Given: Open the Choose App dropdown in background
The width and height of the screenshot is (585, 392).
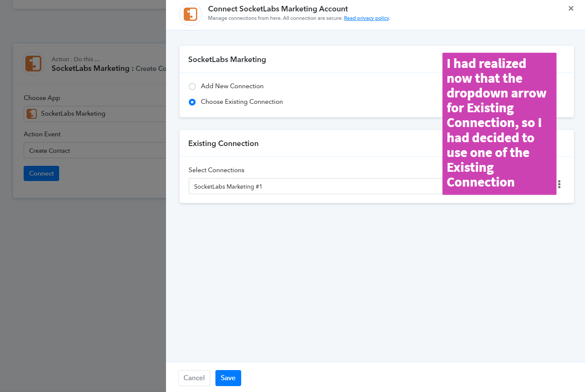Looking at the screenshot, I should pos(95,114).
